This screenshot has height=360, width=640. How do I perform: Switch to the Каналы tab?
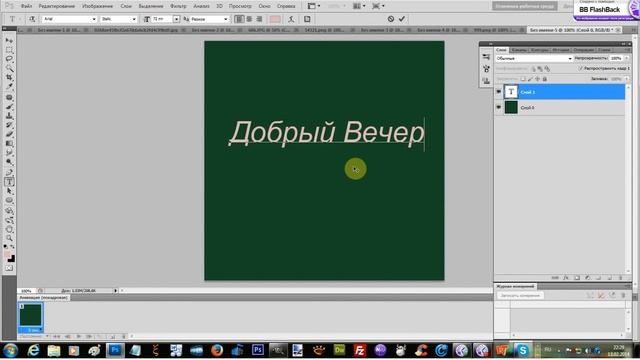pos(519,50)
